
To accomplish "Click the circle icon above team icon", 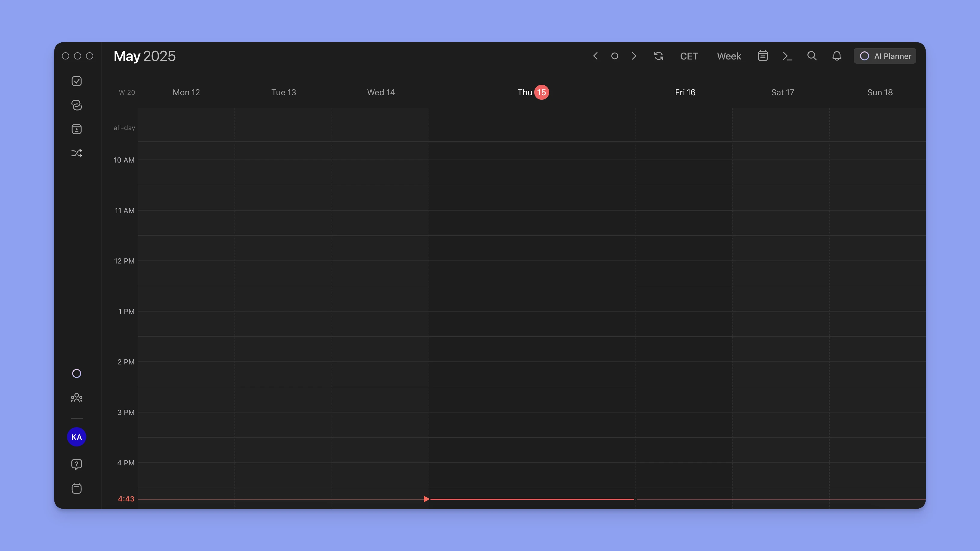I will pyautogui.click(x=76, y=373).
